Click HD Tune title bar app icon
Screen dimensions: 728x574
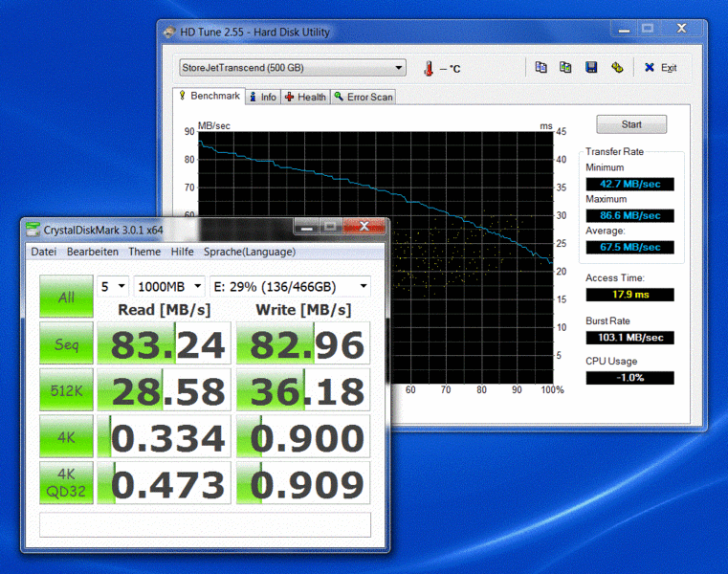(x=169, y=32)
